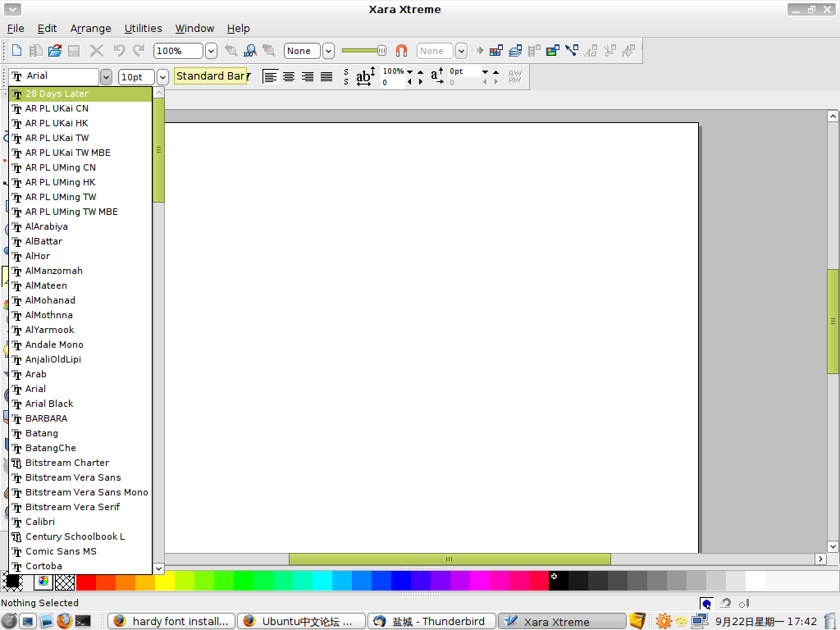Click the Firefox launcher in the panel
This screenshot has height=630, width=840.
[x=64, y=621]
